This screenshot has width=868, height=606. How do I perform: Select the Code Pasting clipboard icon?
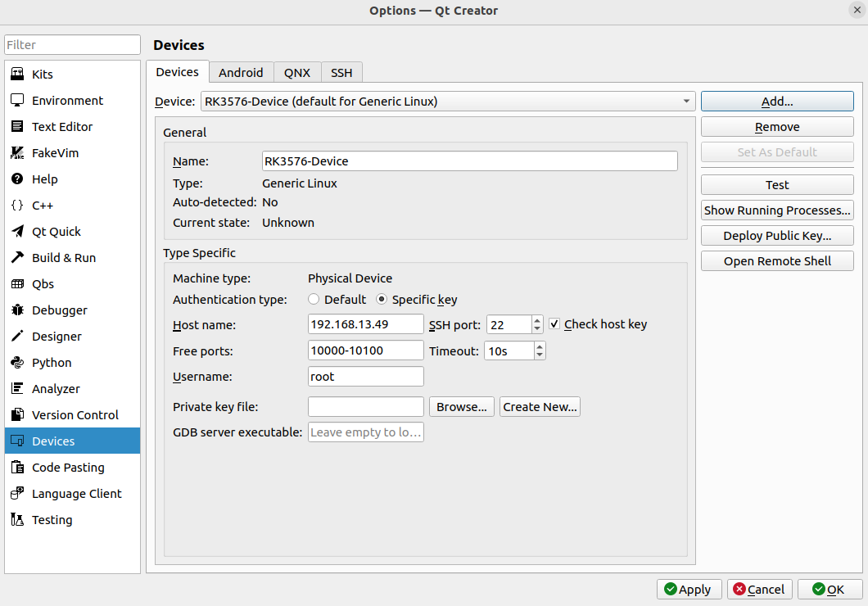pos(18,467)
